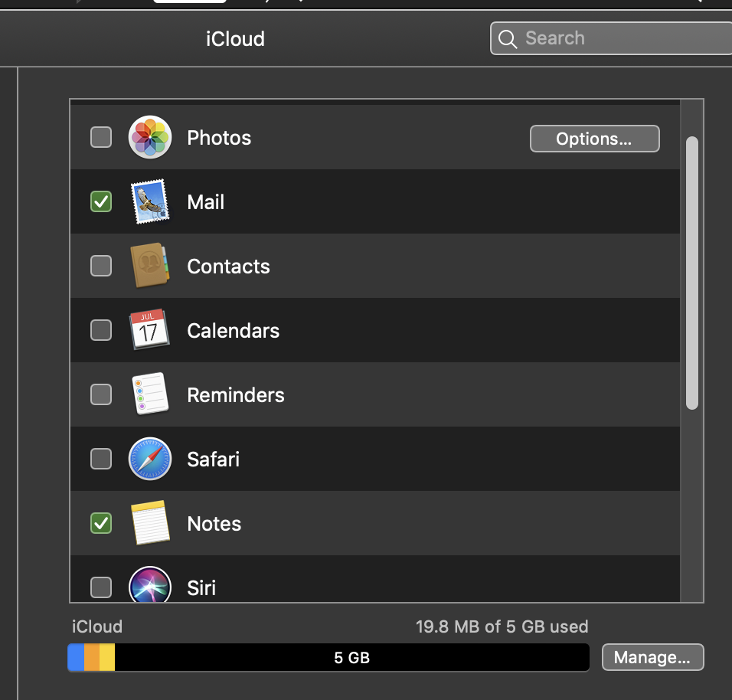This screenshot has height=700, width=732.
Task: Select the Mail label text
Action: 205,202
